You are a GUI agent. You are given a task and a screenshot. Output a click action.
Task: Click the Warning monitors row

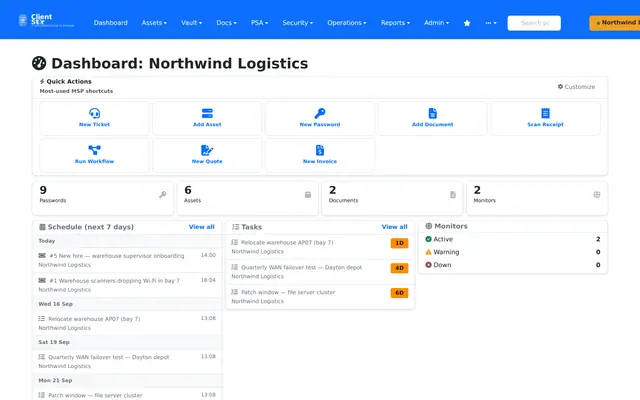coord(513,252)
